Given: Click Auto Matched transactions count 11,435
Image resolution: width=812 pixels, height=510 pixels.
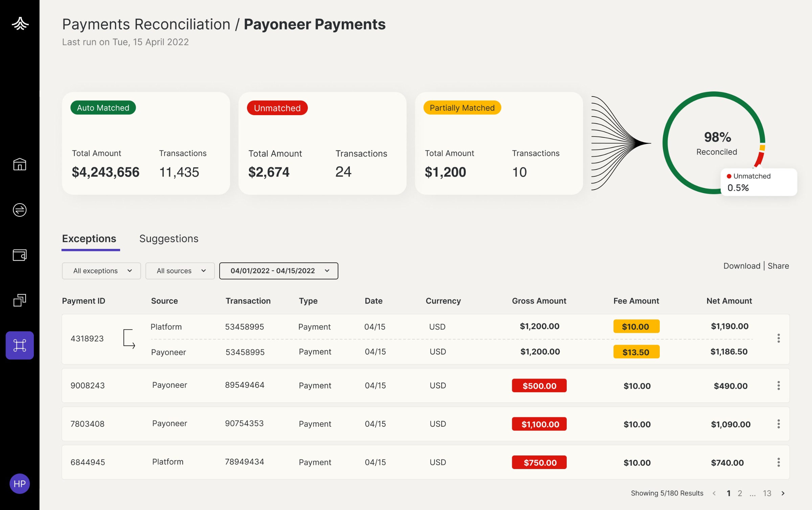Looking at the screenshot, I should pos(179,172).
